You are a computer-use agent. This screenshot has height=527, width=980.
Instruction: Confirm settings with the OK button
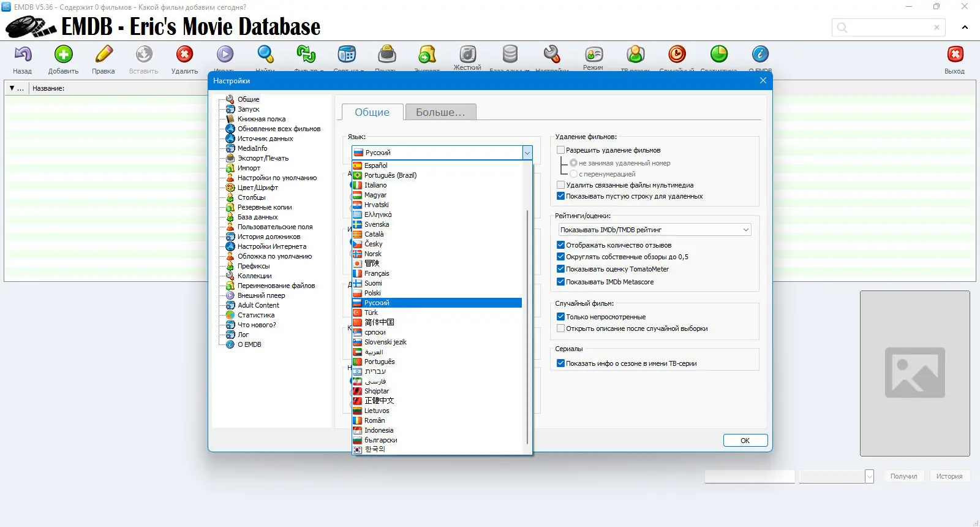(x=745, y=441)
